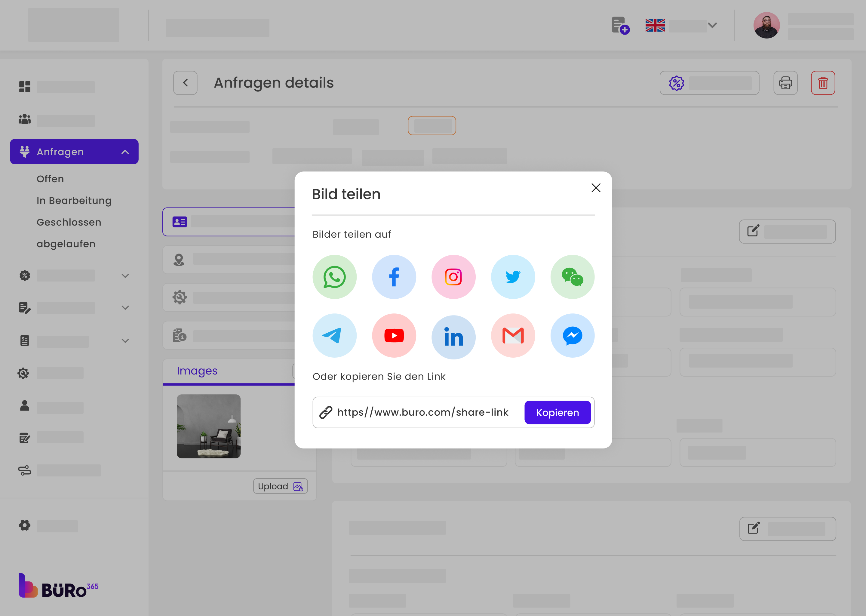This screenshot has width=866, height=616.
Task: Open the customers group icon in sidebar
Action: pyautogui.click(x=25, y=119)
